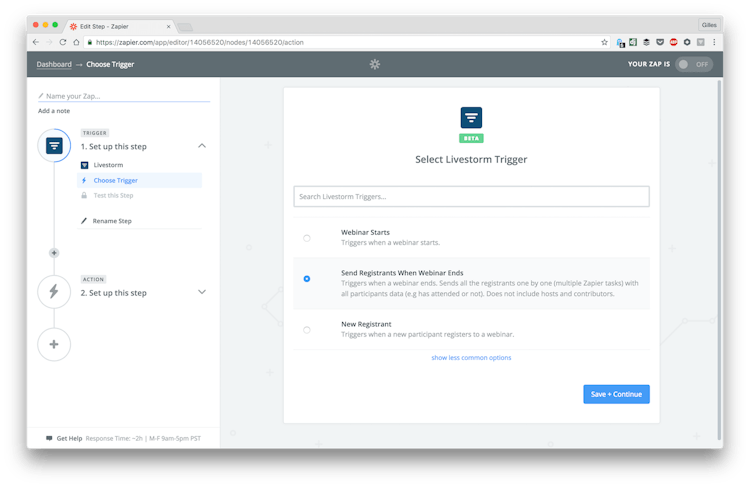This screenshot has height=487, width=750.
Task: Collapse the trigger step chevron
Action: 202,146
